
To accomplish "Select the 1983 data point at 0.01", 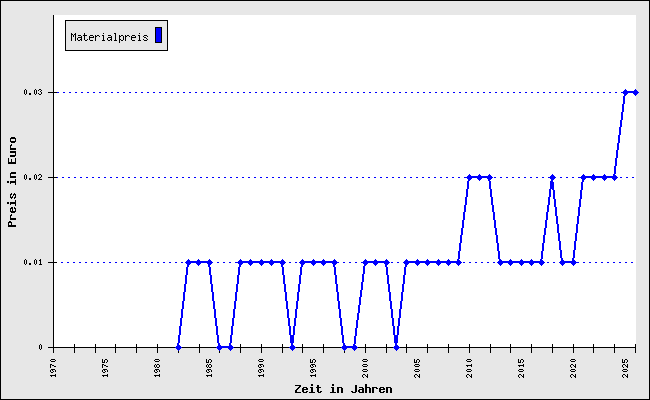I will point(189,262).
